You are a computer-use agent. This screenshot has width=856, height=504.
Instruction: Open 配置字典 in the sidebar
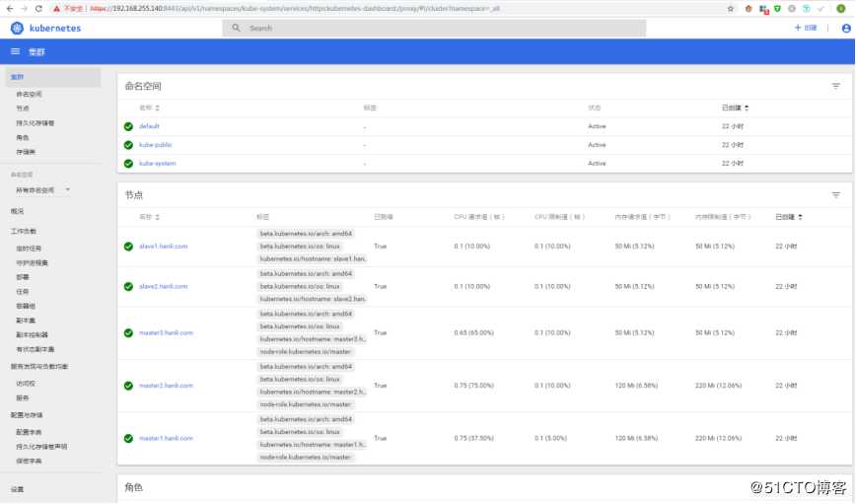click(x=29, y=432)
